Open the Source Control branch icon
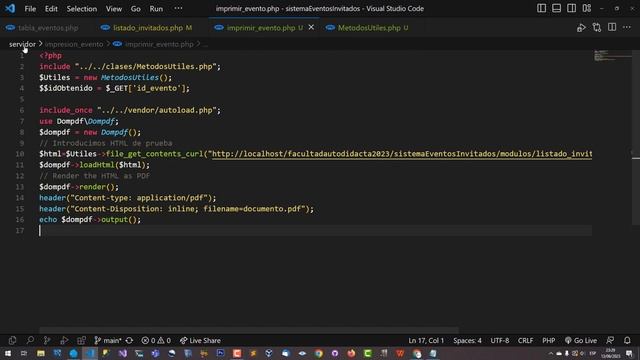The width and height of the screenshot is (640, 360). (x=47, y=340)
